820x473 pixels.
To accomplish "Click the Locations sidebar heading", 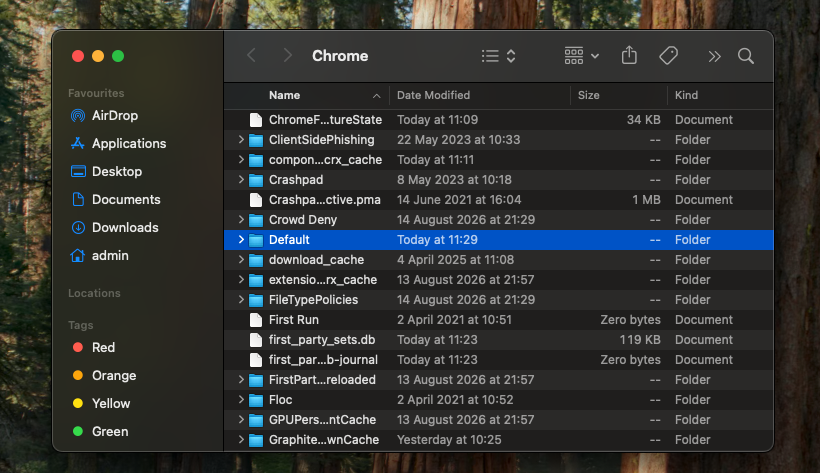I will click(x=94, y=293).
